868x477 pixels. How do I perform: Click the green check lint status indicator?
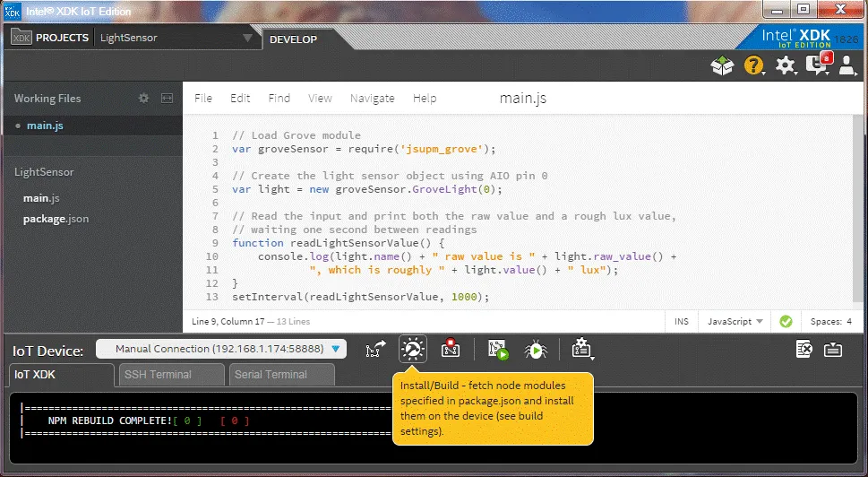coord(786,321)
